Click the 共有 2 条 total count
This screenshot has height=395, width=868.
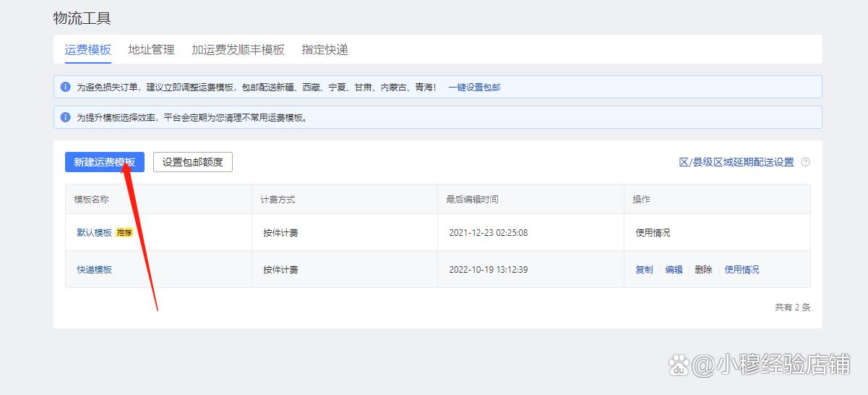coord(793,307)
